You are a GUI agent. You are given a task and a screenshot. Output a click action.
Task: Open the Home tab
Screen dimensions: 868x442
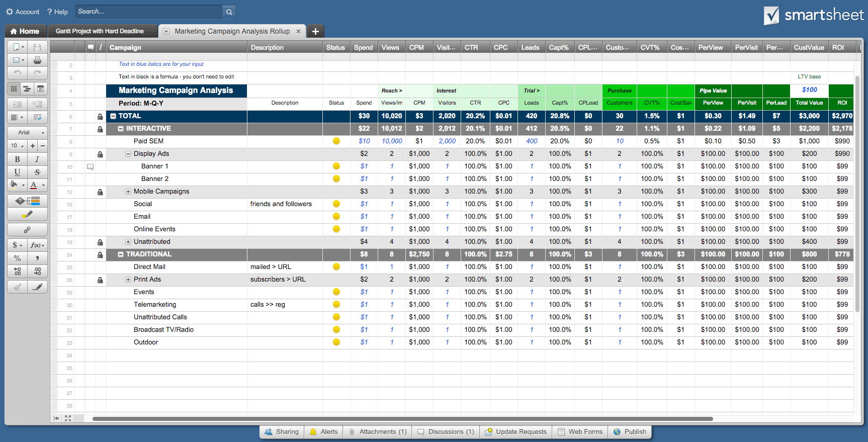(25, 31)
